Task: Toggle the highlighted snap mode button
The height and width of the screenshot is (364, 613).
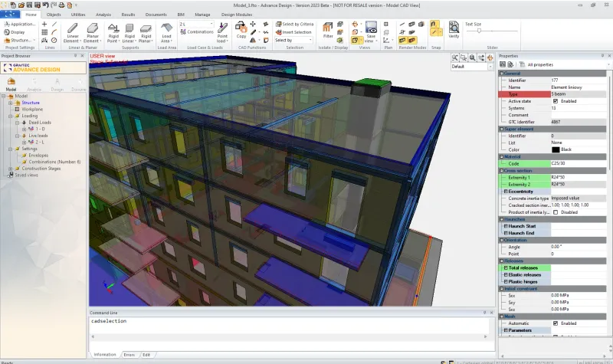Action: [434, 25]
